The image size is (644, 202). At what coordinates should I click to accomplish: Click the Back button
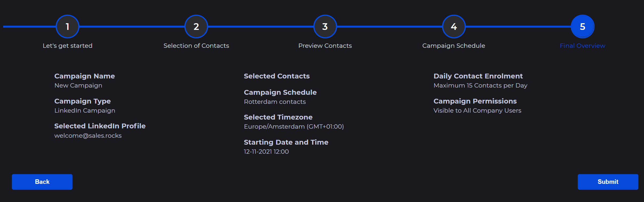coord(42,182)
